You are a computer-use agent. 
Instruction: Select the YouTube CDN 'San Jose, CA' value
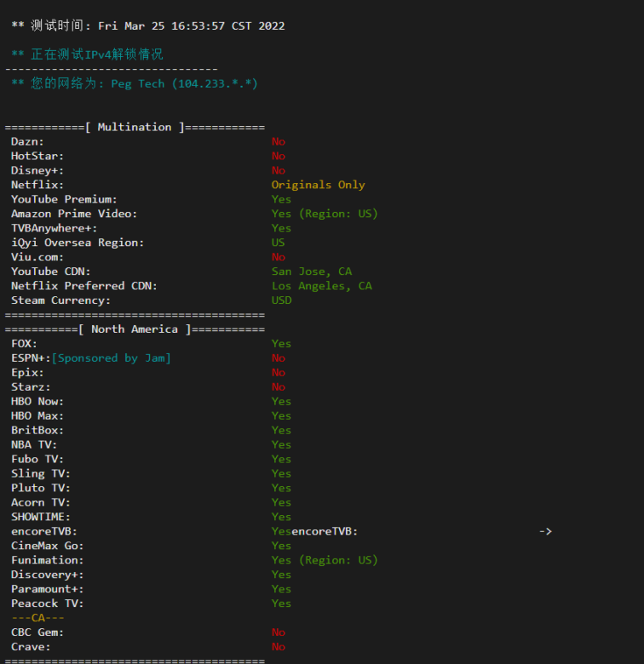tap(311, 272)
